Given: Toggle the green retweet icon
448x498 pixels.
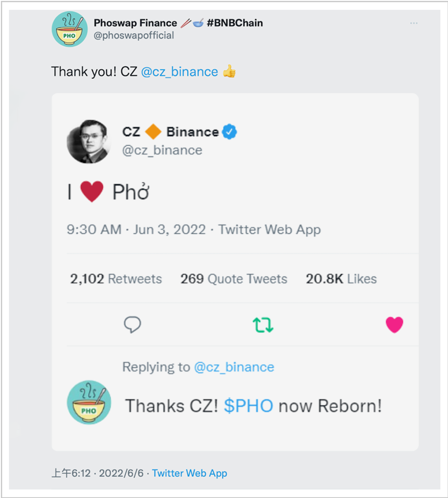Looking at the screenshot, I should 263,325.
